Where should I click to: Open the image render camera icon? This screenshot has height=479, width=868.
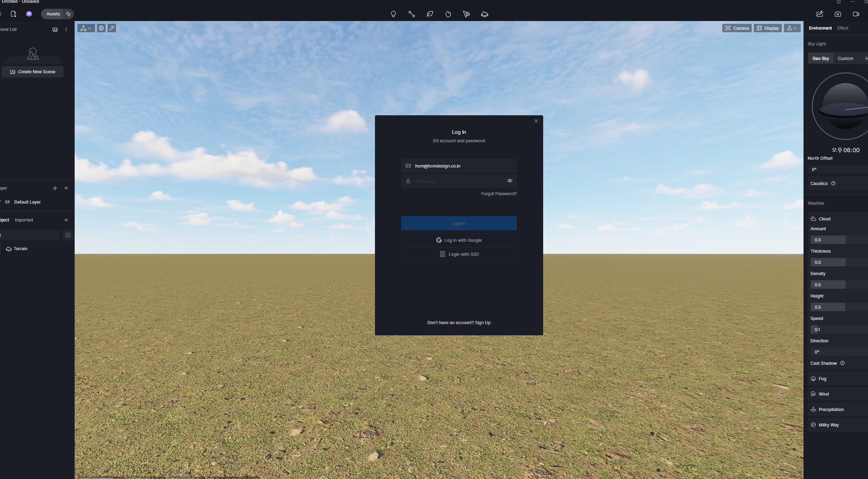[x=838, y=14]
